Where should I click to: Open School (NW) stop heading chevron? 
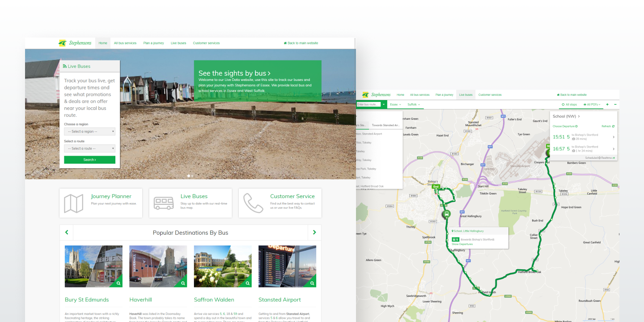pos(579,117)
